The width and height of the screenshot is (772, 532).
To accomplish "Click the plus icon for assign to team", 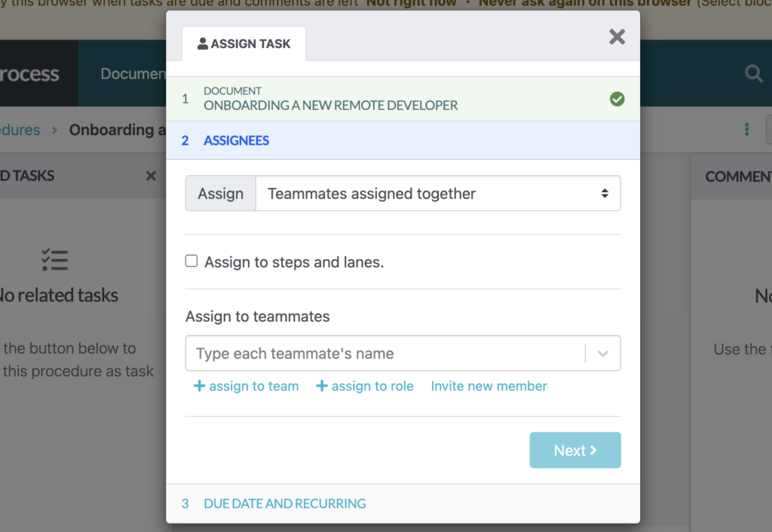I will (199, 386).
